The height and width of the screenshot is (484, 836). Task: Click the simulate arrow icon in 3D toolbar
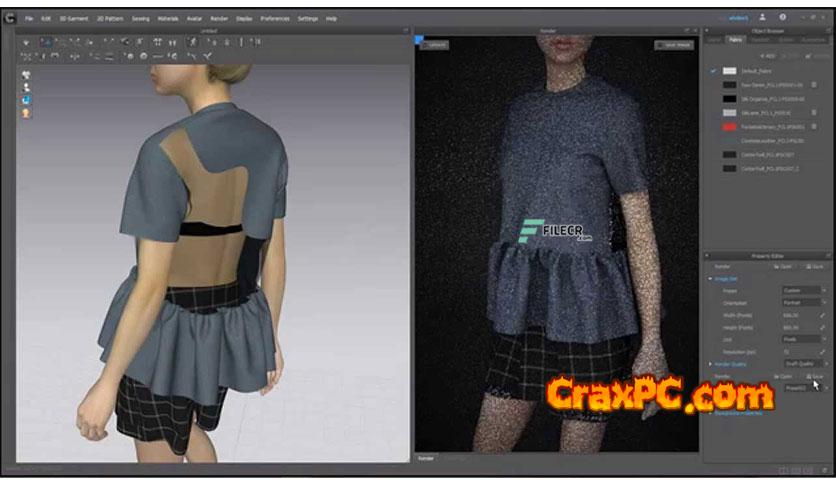point(27,43)
